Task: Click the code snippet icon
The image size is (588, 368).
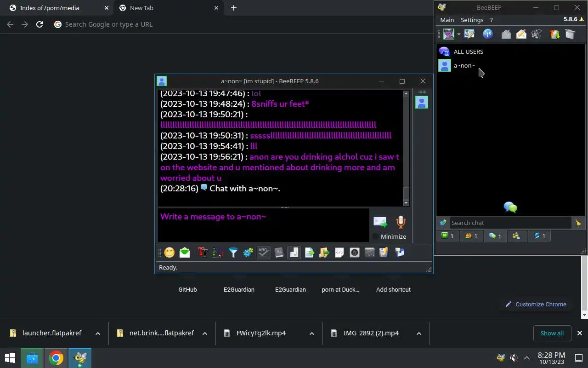Action: click(339, 253)
